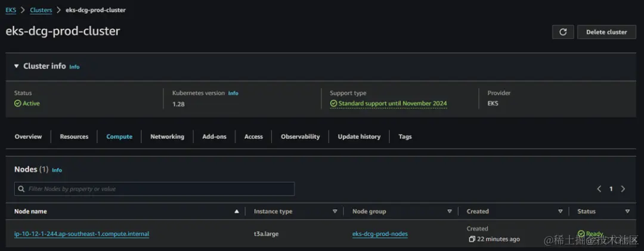Open Info link next to Cluster info
This screenshot has width=644, height=251.
(x=75, y=67)
